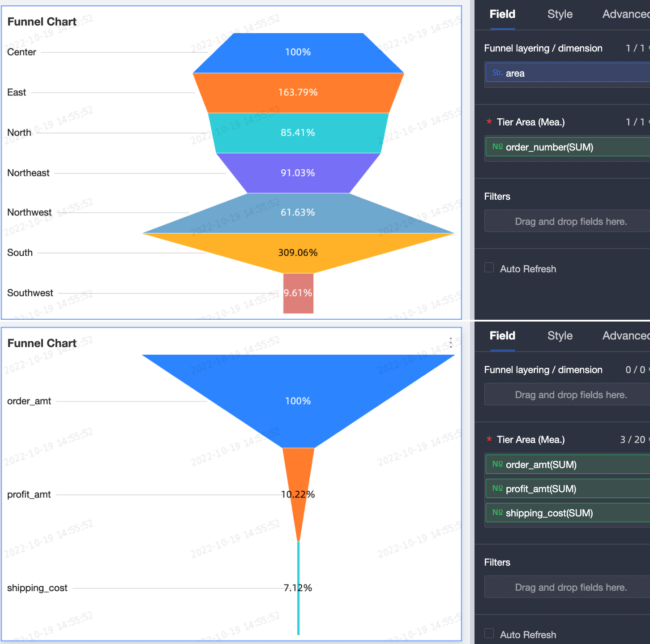Screen dimensions: 650x644
Task: Select the yellow South funnel segment
Action: coord(298,252)
